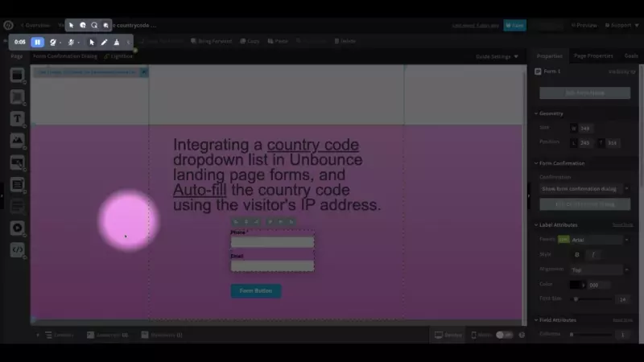The width and height of the screenshot is (644, 362).
Task: Open the Support dropdown menu
Action: pyautogui.click(x=621, y=26)
